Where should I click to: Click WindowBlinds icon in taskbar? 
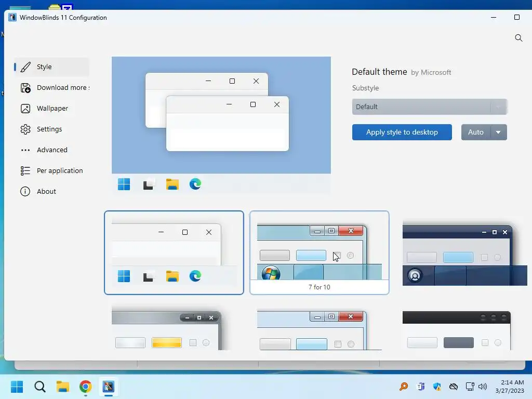(x=109, y=387)
